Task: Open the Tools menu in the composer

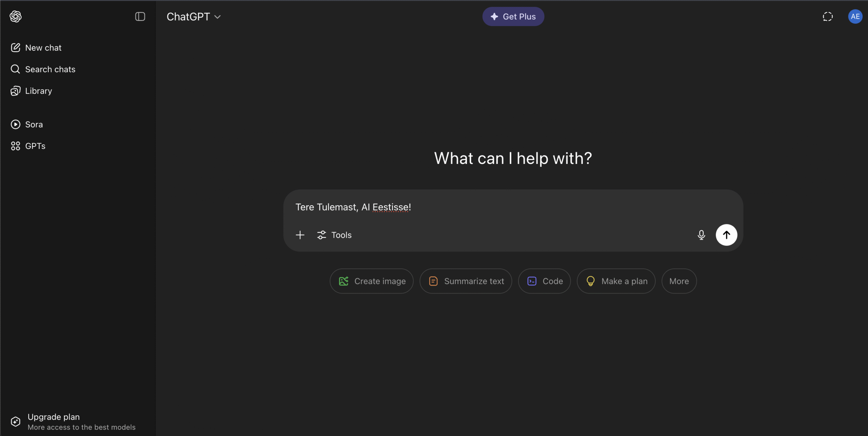Action: tap(334, 235)
